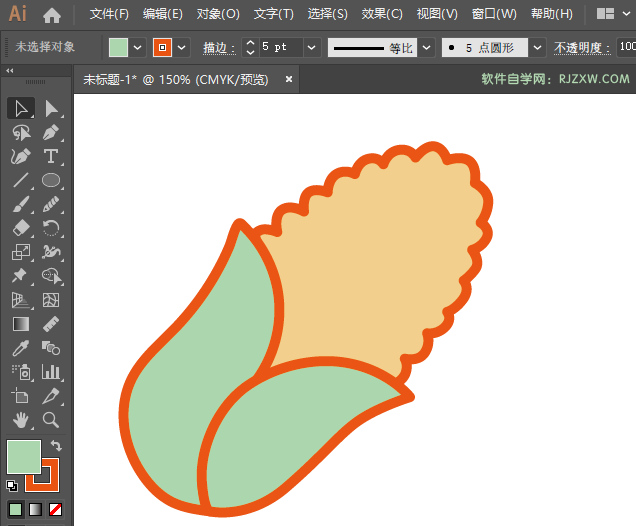Image resolution: width=636 pixels, height=526 pixels.
Task: Select the Type tool
Action: 51,157
